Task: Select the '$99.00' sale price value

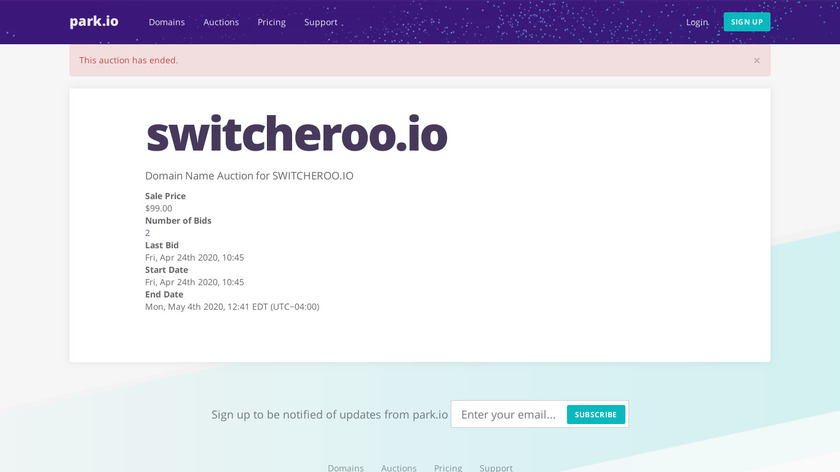Action: [x=159, y=208]
